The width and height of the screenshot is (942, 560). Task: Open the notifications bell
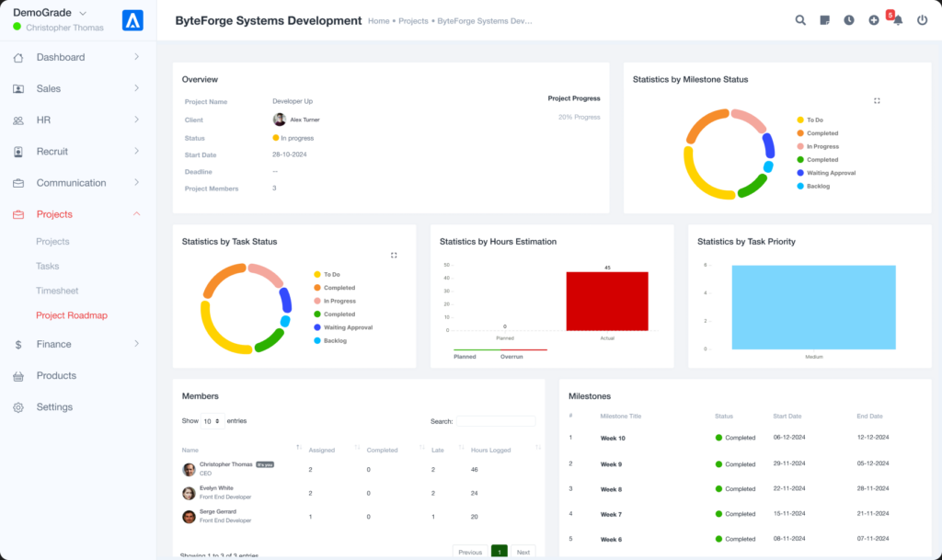tap(898, 20)
